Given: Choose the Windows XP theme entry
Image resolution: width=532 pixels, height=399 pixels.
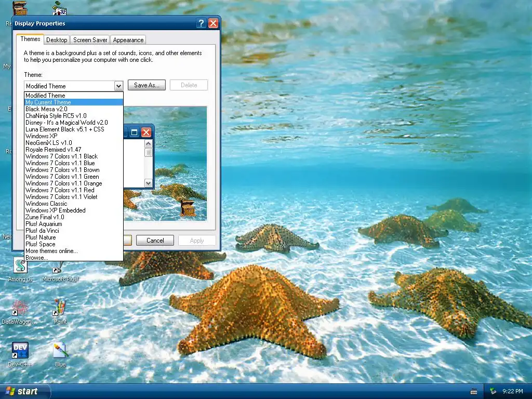Looking at the screenshot, I should [74, 136].
